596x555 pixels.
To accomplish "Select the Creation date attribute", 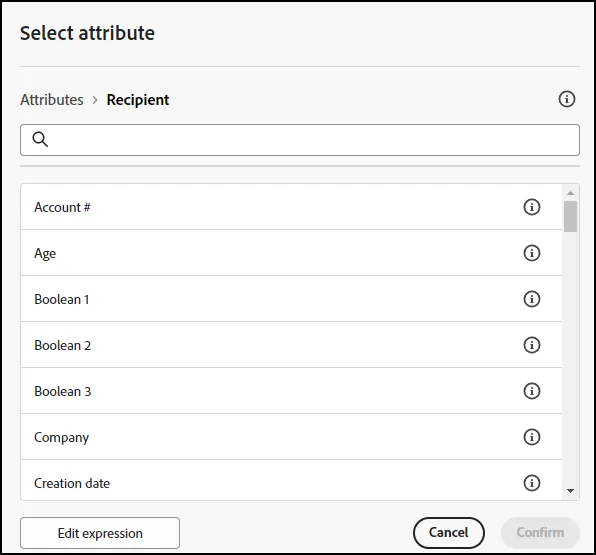I will click(x=291, y=480).
